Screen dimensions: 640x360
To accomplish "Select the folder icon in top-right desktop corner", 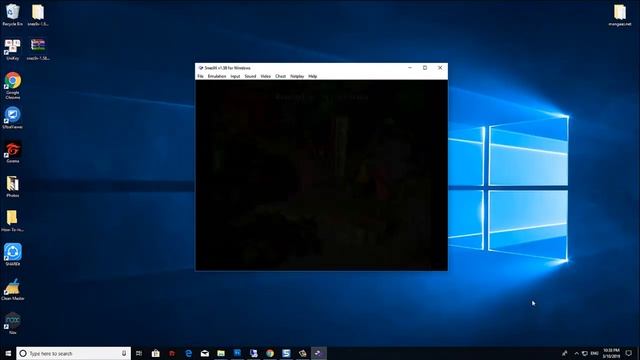I will [x=620, y=15].
